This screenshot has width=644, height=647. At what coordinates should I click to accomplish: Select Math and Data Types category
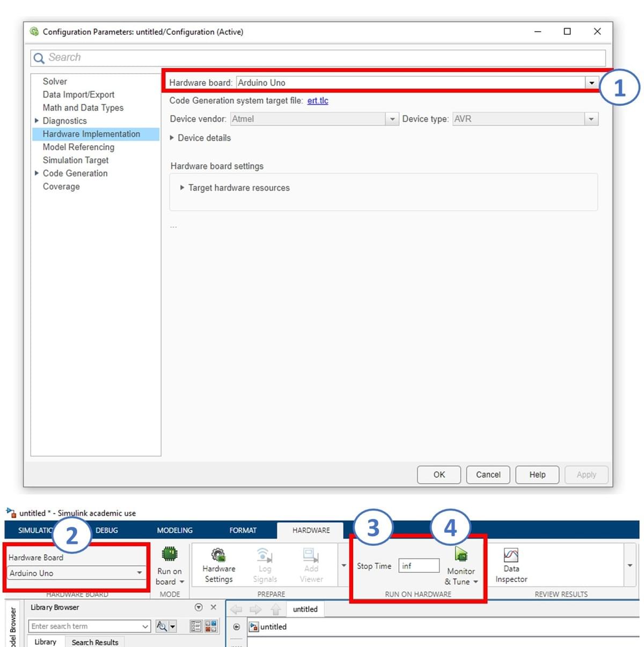(x=83, y=108)
